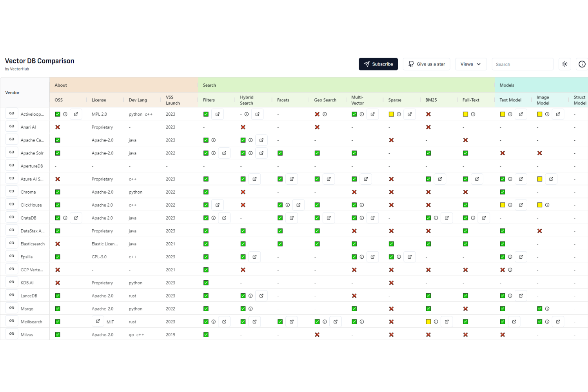
Task: Focus the Search input field
Action: point(523,64)
